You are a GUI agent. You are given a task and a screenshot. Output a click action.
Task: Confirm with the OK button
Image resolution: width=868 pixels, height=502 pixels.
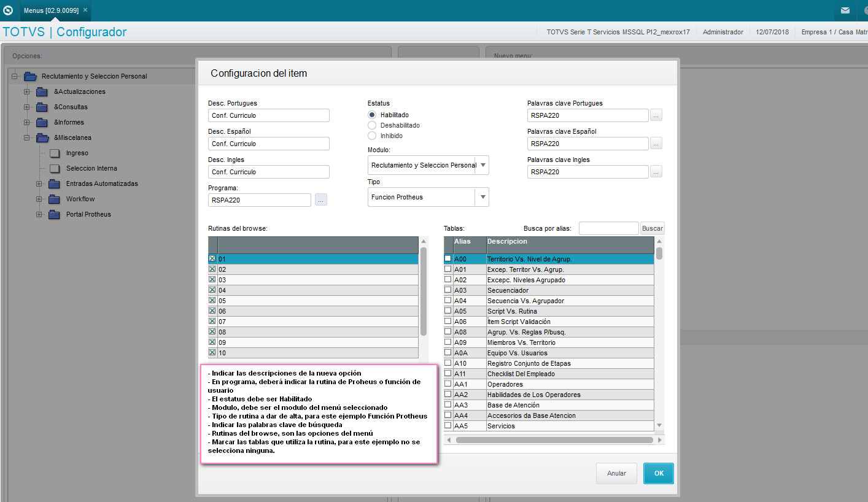[x=659, y=473]
